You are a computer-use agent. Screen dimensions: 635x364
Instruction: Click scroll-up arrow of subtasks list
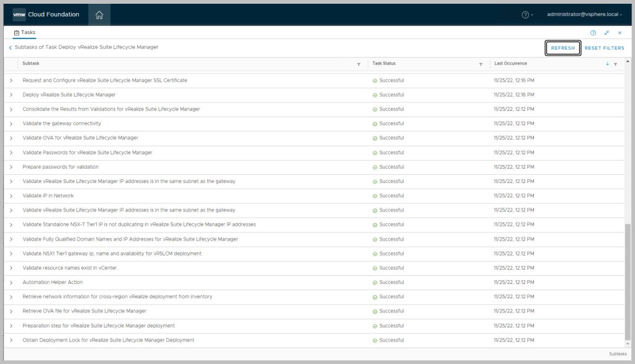click(x=628, y=61)
